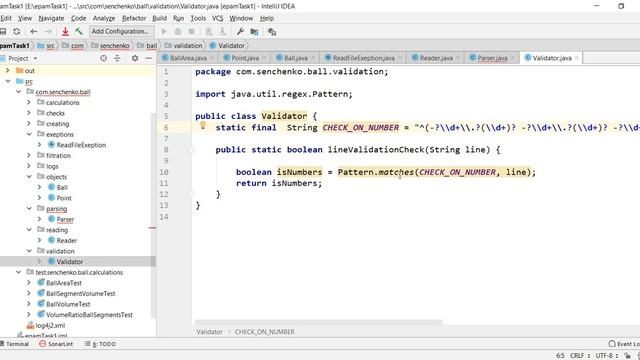640x360 pixels.
Task: Collapse test.senchenko.ball.calculations package
Action: click(x=18, y=272)
